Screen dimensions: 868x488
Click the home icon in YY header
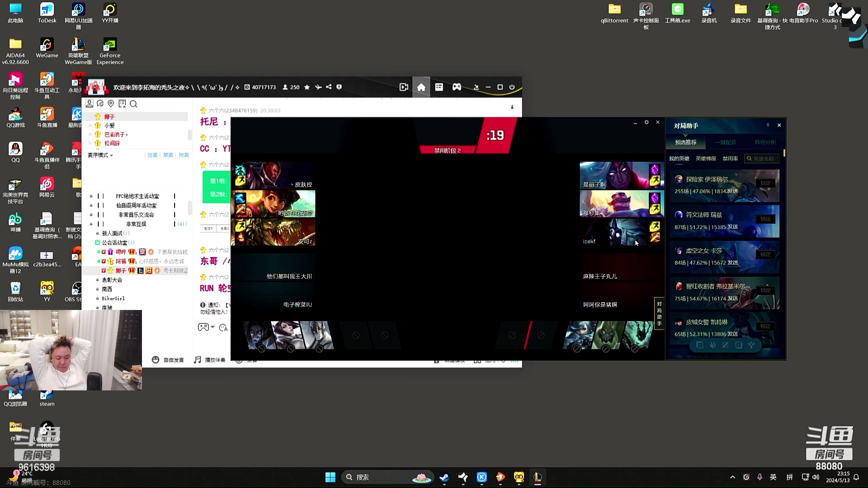421,87
